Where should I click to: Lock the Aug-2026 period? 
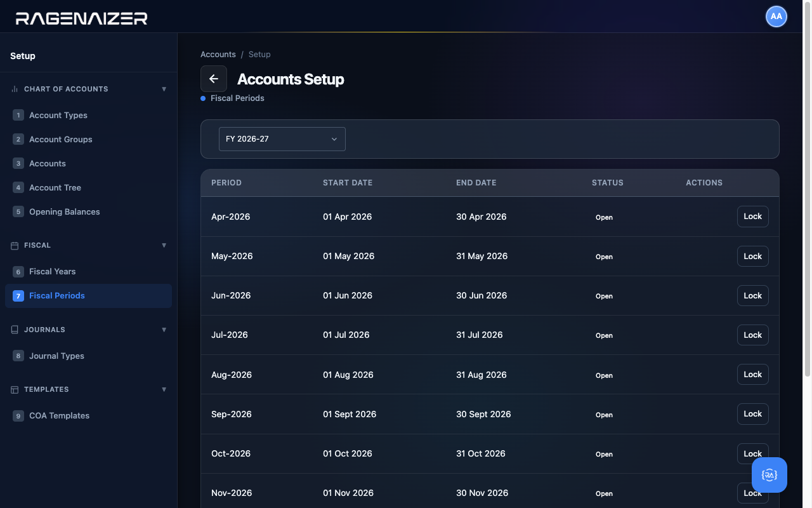point(753,374)
